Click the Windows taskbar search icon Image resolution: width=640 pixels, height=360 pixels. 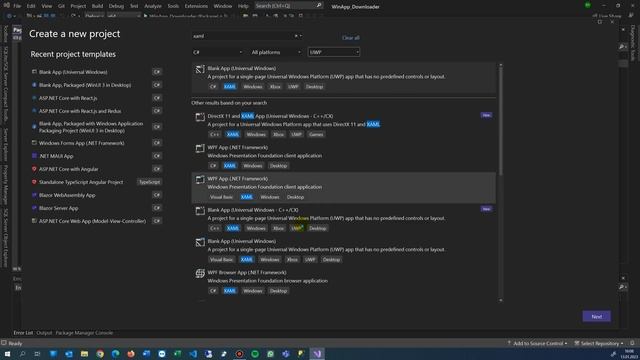click(22, 353)
